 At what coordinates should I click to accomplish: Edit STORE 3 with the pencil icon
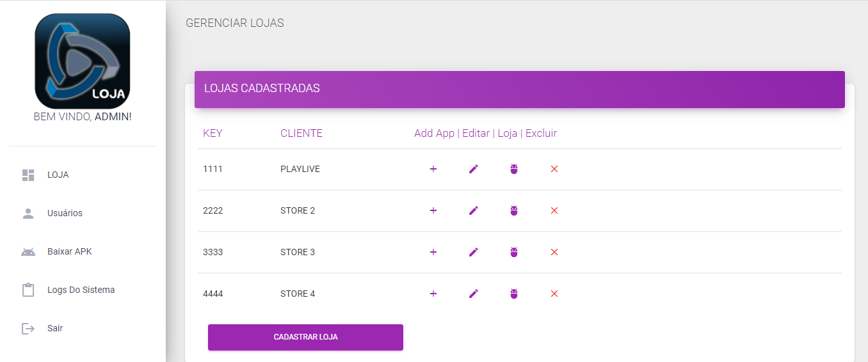point(474,252)
